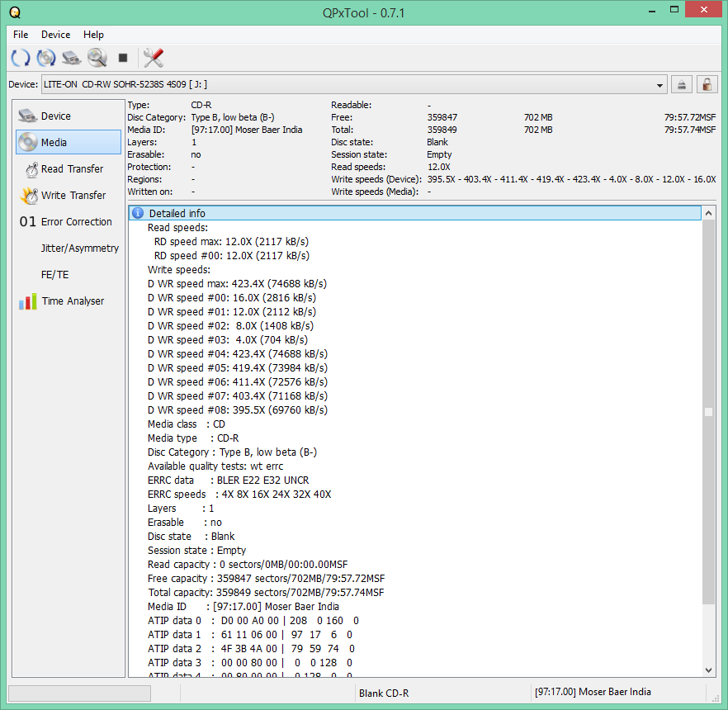
Task: Click the Free sectors value '359847' in summary
Action: 442,117
